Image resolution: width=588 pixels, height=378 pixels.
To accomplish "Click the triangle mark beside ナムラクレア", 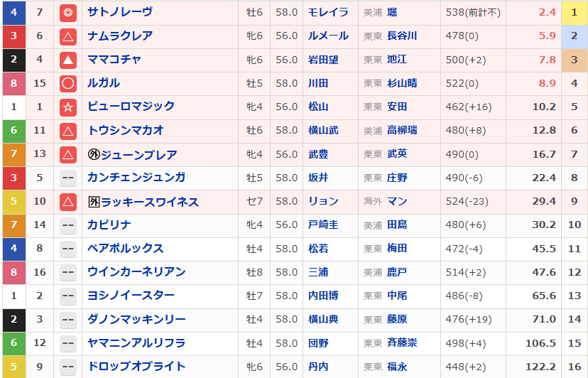I will coord(68,36).
